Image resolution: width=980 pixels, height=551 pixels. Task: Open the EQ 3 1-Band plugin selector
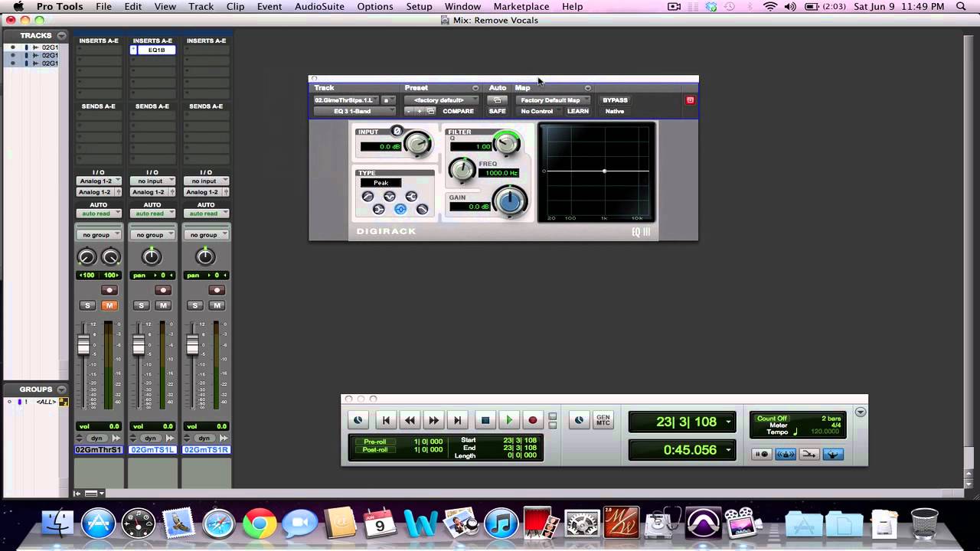(354, 111)
